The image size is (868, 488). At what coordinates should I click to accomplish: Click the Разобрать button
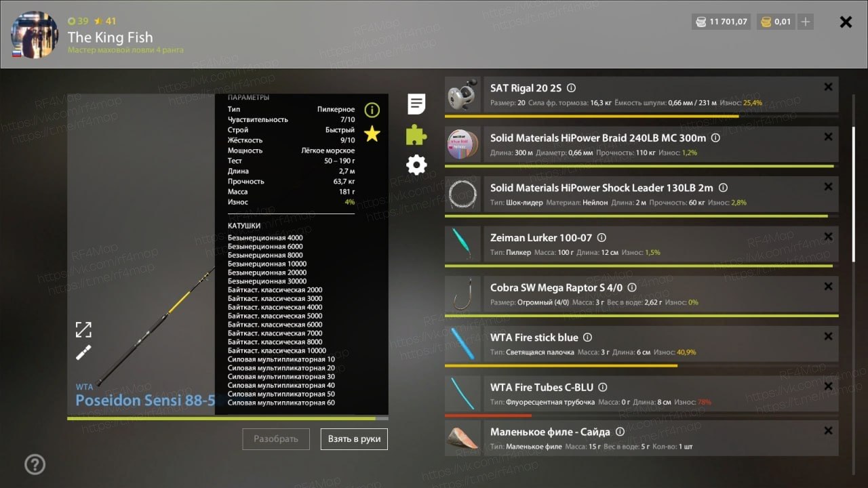(276, 439)
